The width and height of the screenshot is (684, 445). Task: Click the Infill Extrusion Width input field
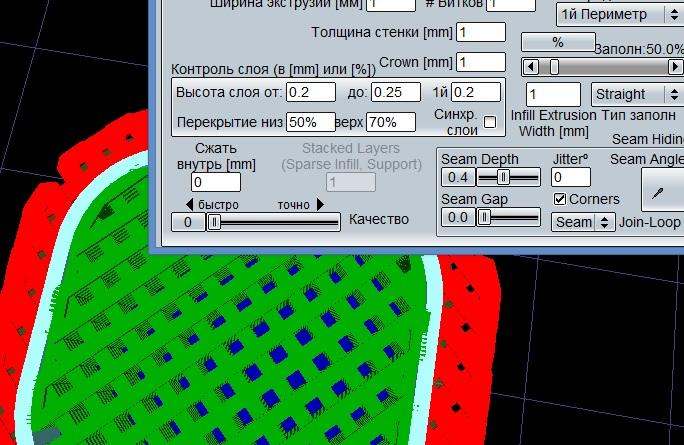click(x=554, y=94)
